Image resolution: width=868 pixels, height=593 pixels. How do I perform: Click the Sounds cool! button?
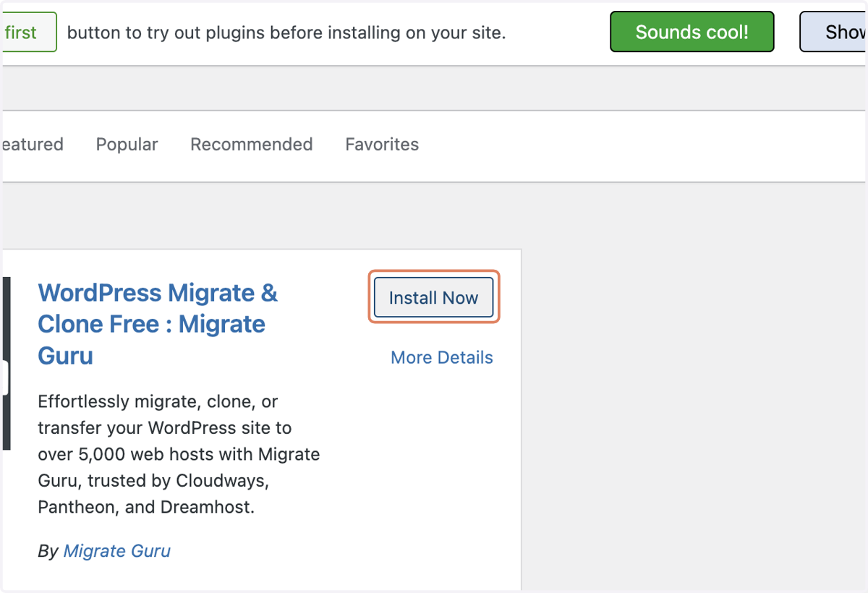[692, 32]
